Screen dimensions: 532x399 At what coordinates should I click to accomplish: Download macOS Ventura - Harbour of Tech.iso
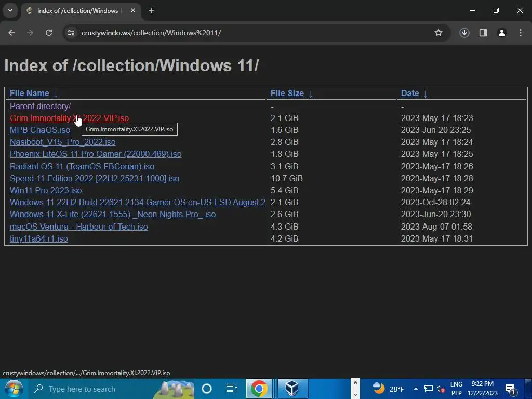(x=79, y=227)
